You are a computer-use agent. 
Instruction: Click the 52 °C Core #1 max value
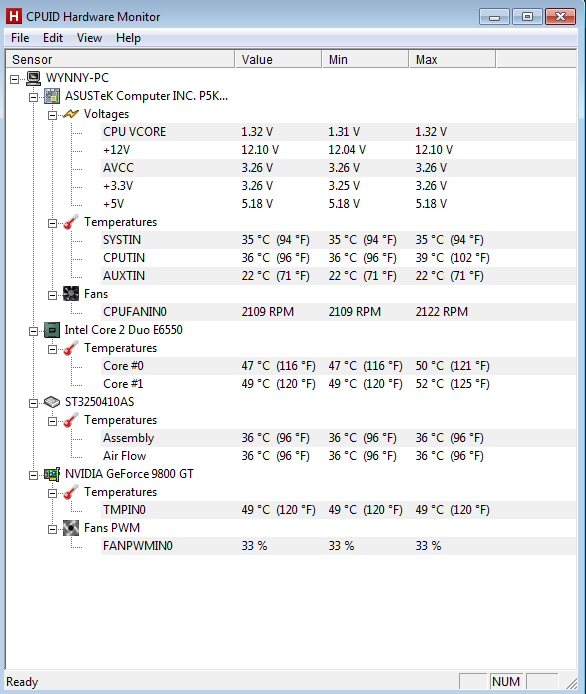coord(452,384)
